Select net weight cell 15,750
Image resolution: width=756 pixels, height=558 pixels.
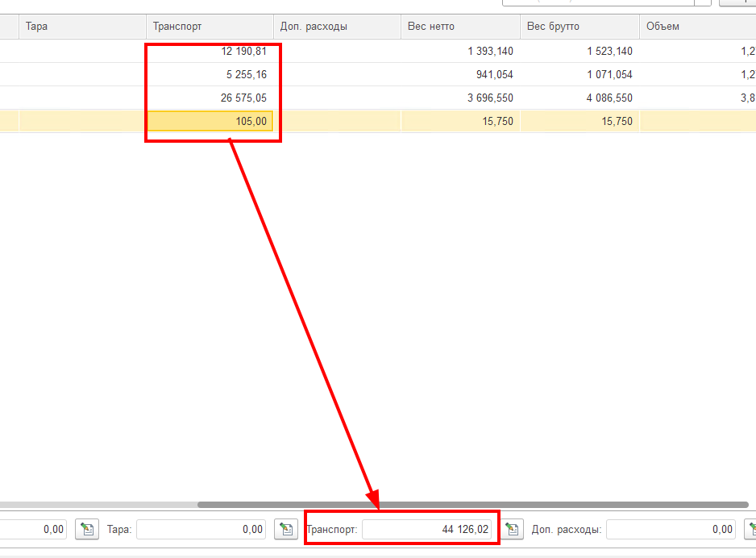460,121
